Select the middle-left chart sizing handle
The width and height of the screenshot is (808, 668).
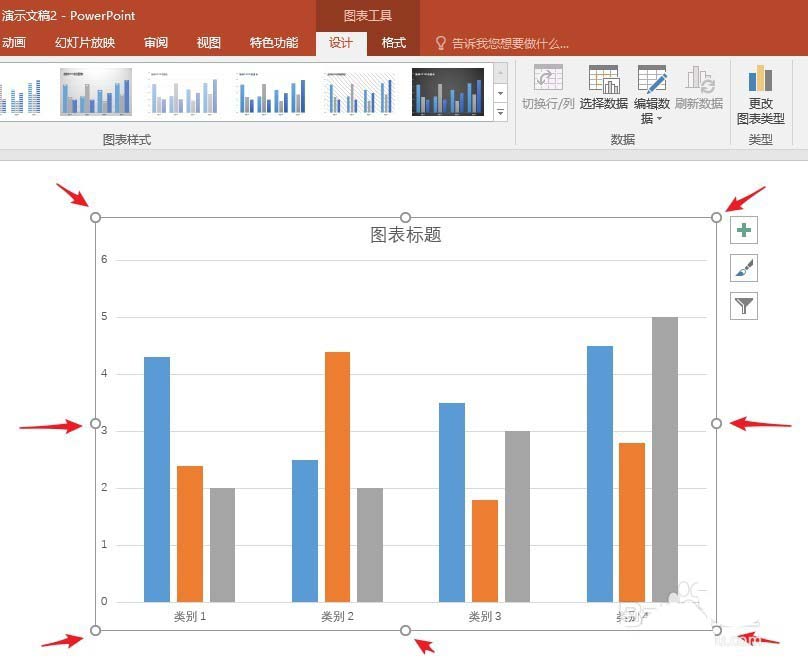pos(95,424)
